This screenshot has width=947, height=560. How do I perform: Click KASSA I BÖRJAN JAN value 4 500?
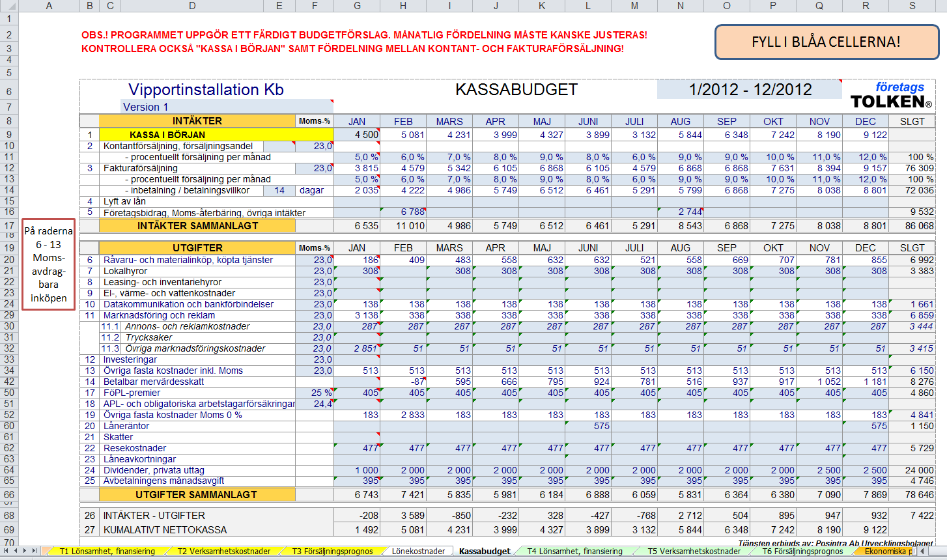(x=357, y=135)
